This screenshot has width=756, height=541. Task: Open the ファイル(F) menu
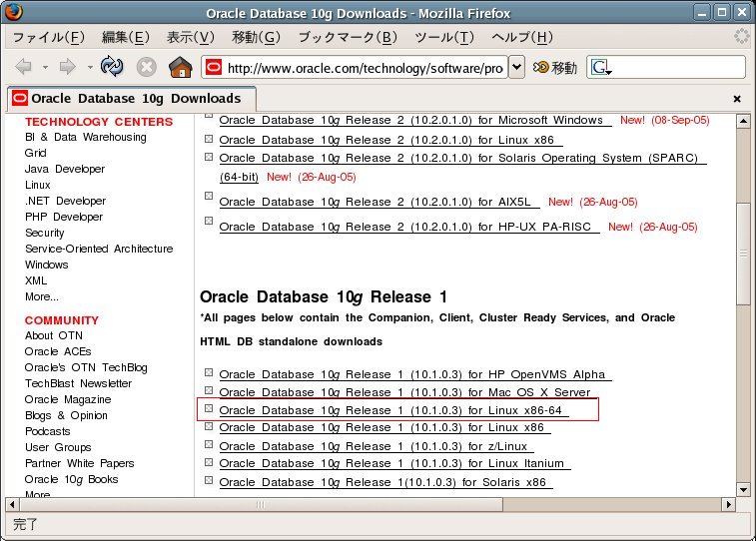(x=48, y=37)
